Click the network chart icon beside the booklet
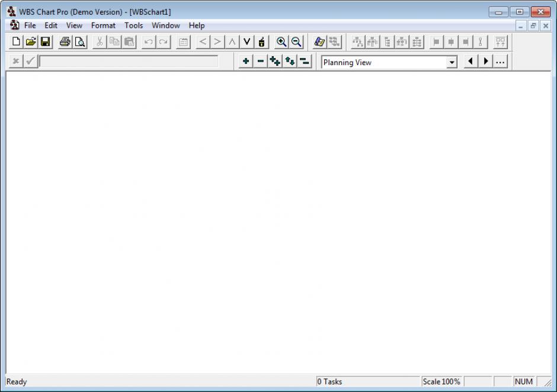The height and width of the screenshot is (392, 557). coord(334,42)
